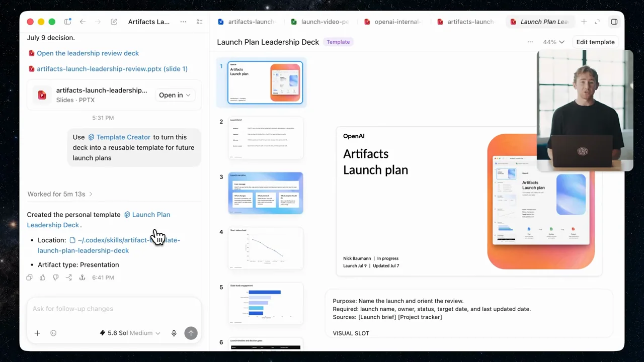Click the fork arrows icon below response

click(x=69, y=278)
